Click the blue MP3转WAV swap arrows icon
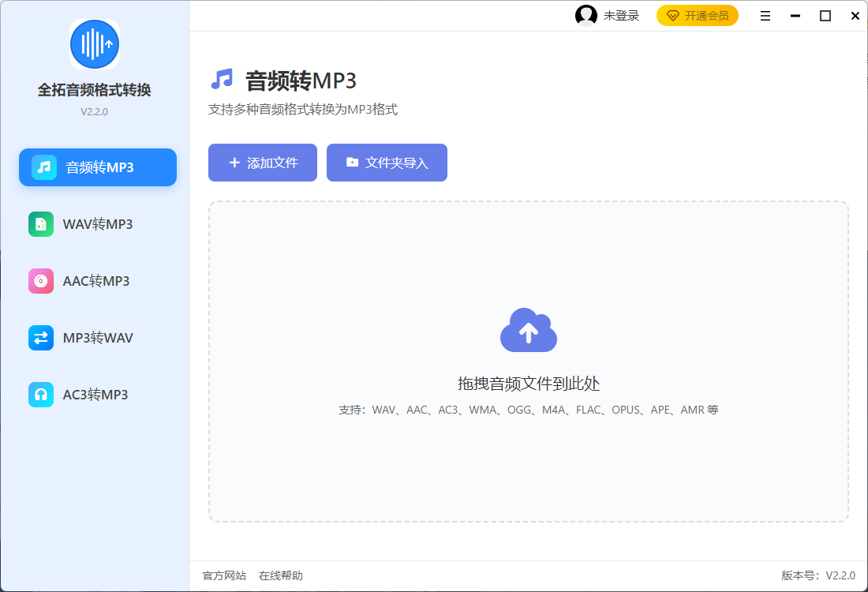 pyautogui.click(x=41, y=338)
